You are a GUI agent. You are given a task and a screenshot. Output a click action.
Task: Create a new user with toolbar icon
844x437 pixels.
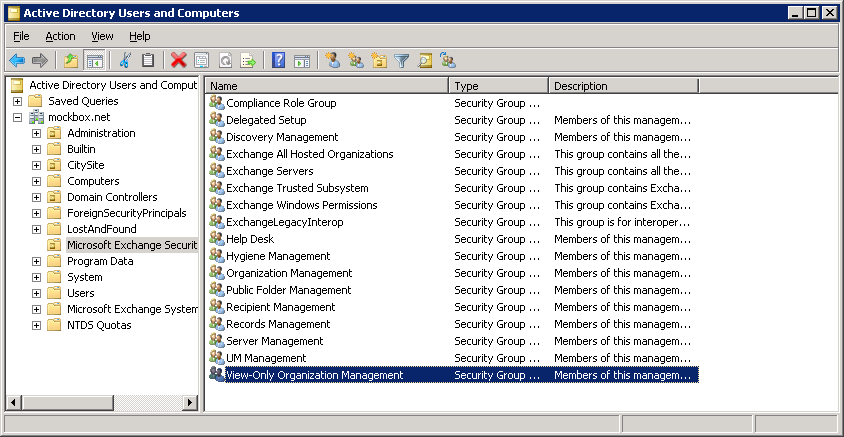(333, 60)
